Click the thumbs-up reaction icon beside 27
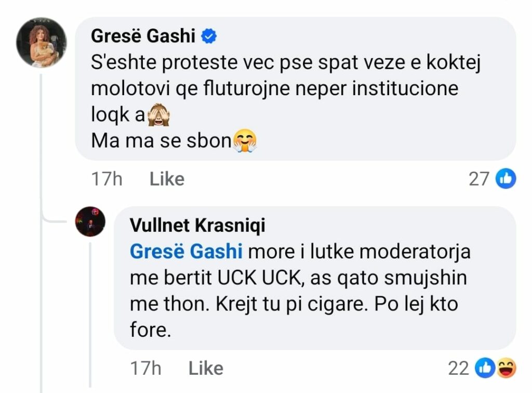 (x=506, y=179)
